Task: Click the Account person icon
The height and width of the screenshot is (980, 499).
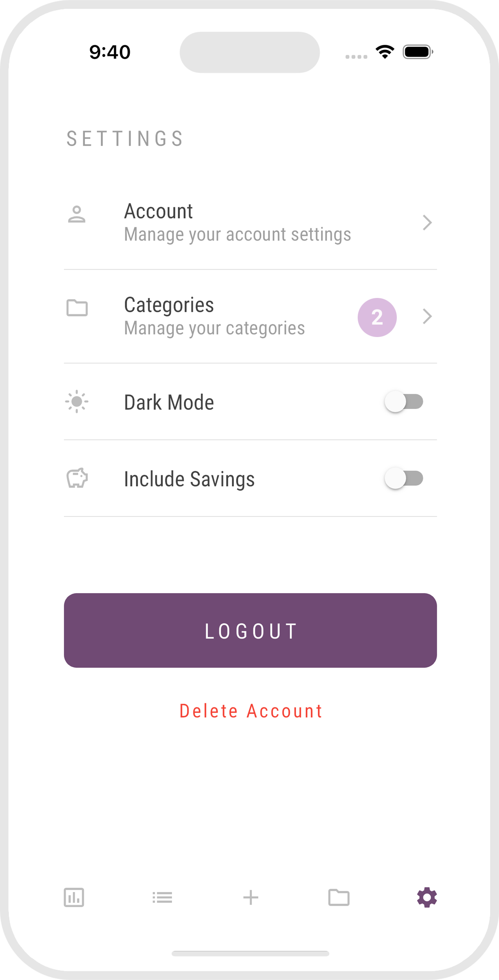Action: pos(77,214)
